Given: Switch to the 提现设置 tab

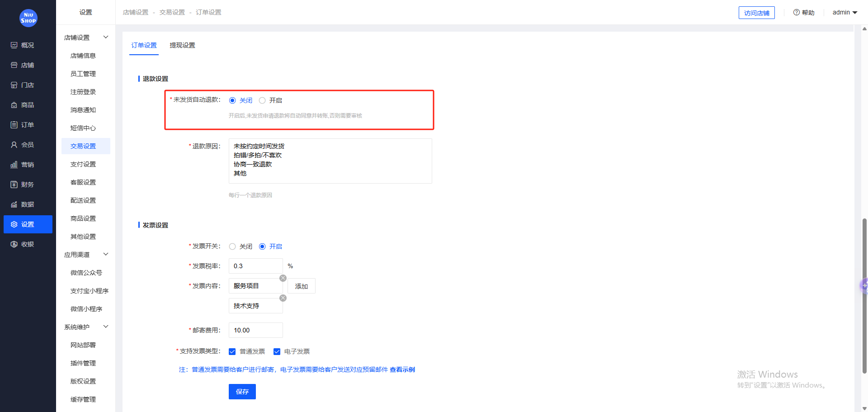Looking at the screenshot, I should (x=182, y=45).
